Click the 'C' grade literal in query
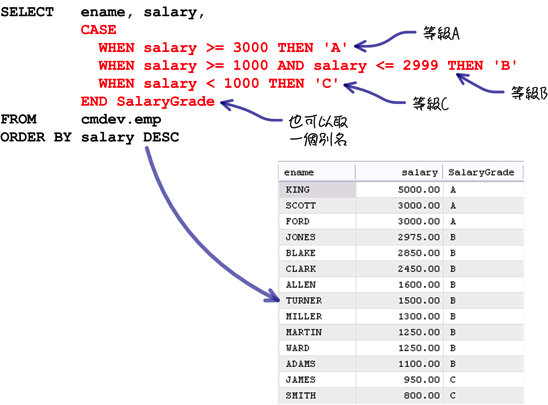The width and height of the screenshot is (548, 405). 326,83
